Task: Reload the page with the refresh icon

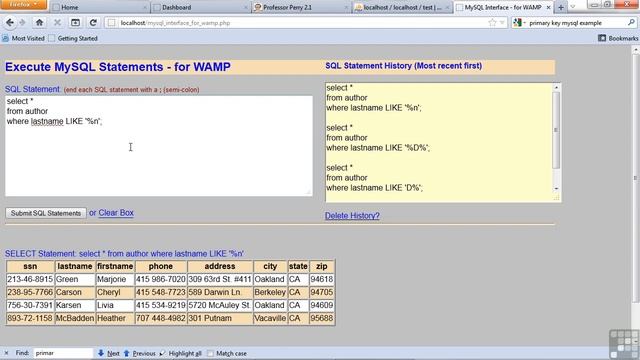Action: (x=93, y=23)
